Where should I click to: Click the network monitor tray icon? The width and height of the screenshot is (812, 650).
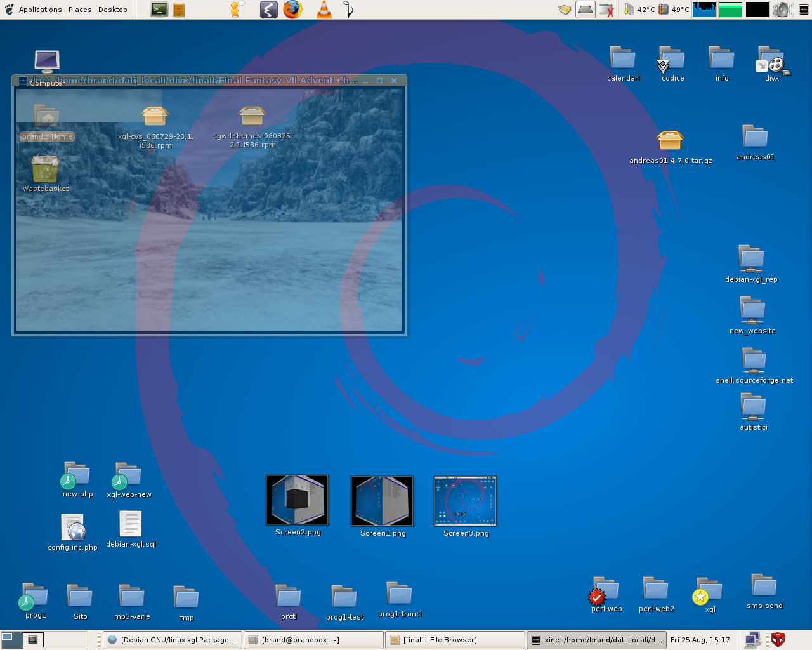752,640
